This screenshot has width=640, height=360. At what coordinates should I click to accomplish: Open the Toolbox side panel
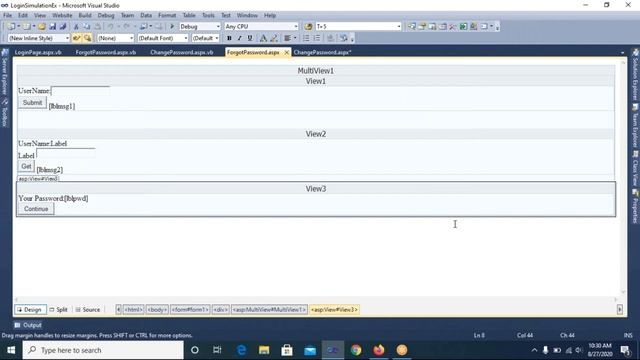(x=5, y=113)
